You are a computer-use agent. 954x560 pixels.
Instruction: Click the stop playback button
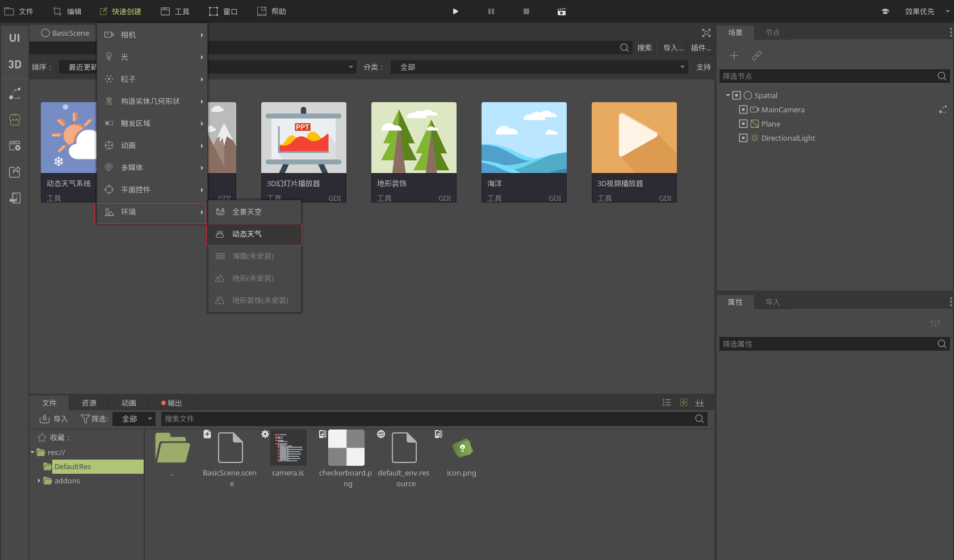526,11
